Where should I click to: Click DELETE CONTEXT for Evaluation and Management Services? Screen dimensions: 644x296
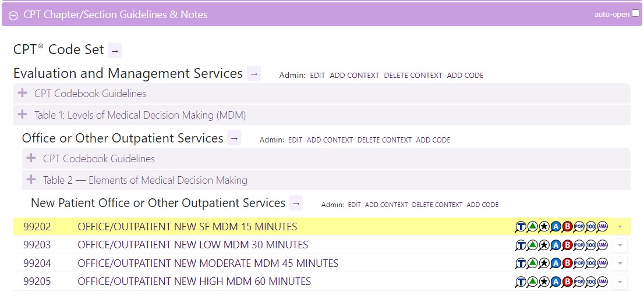click(413, 76)
